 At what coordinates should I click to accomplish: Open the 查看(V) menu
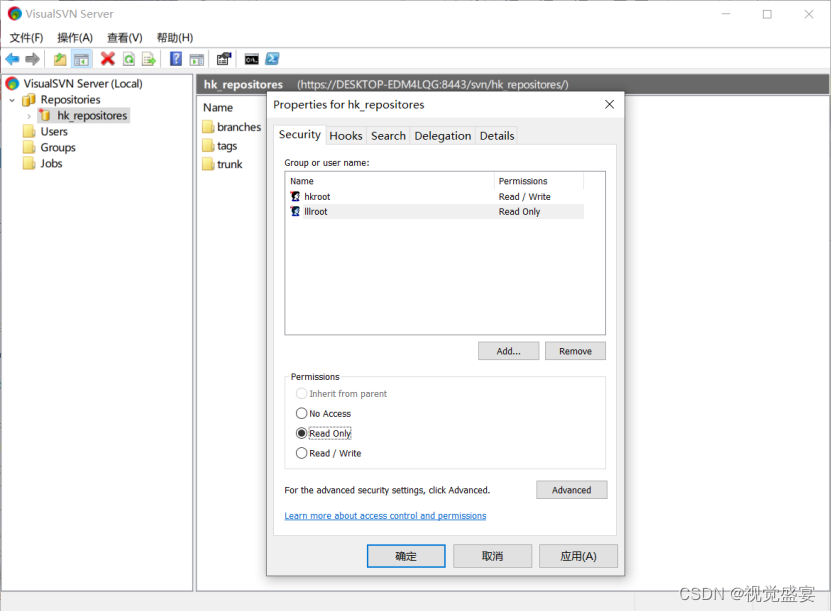point(125,38)
